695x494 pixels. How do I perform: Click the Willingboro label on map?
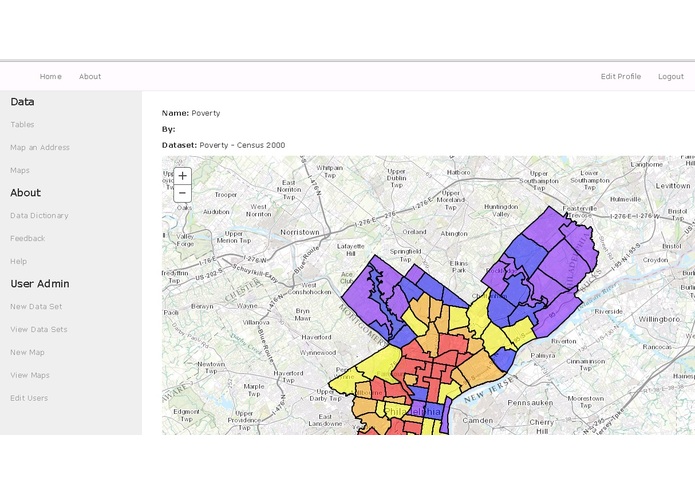(659, 319)
